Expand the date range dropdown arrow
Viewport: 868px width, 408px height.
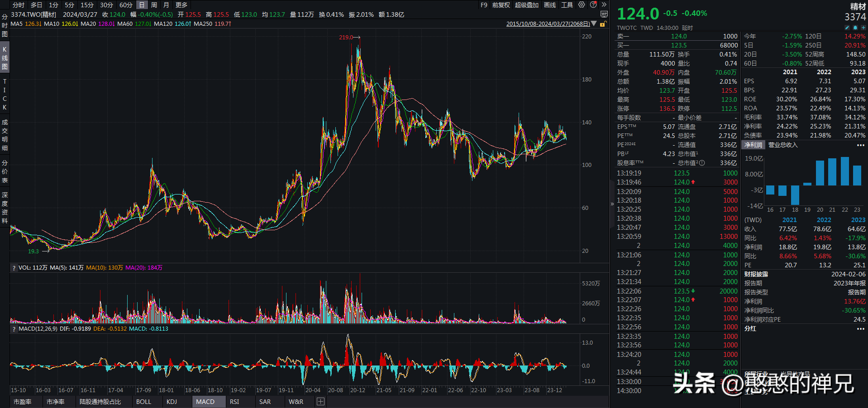coord(594,24)
